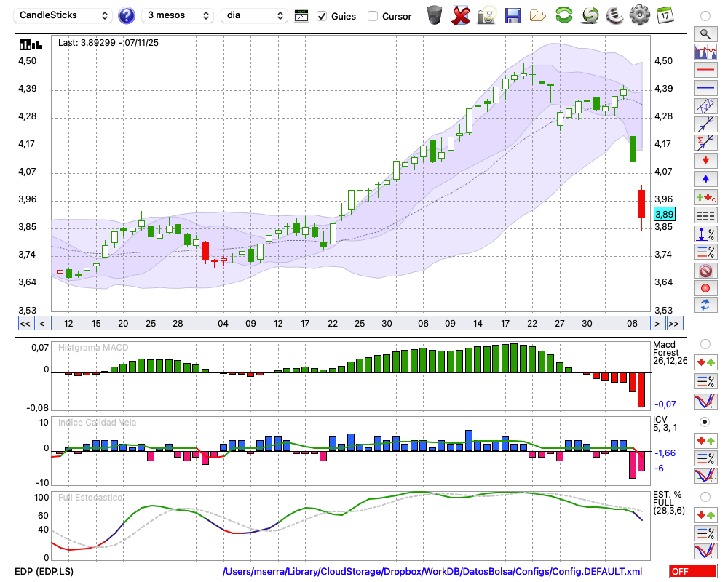
Task: Click the Last: 3.89299 - 07/11/25 text
Action: (108, 43)
